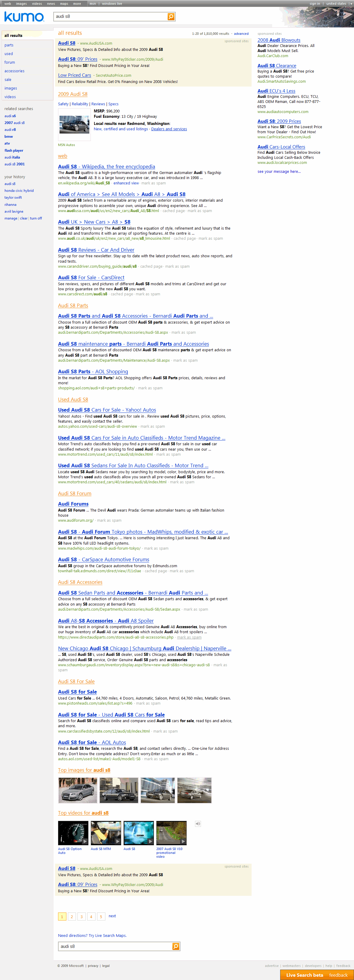This screenshot has width=354, height=980.
Task: Select the 'accessories' category in the sidebar
Action: tap(15, 71)
